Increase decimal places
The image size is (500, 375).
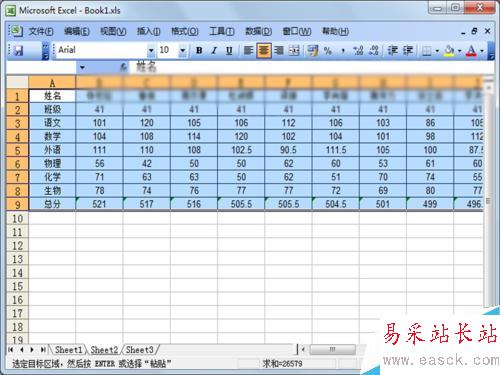[358, 51]
